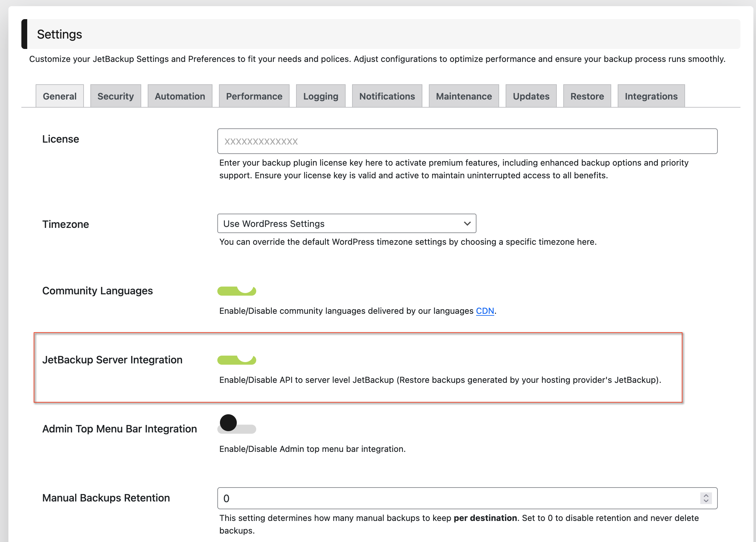Image resolution: width=756 pixels, height=542 pixels.
Task: Go to the Notifications tab
Action: pos(387,96)
